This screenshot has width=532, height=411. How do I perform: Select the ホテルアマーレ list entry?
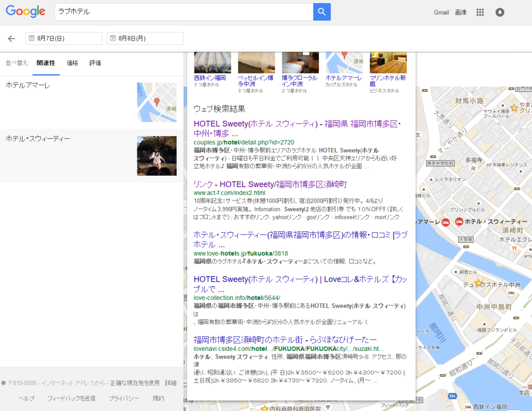click(91, 102)
